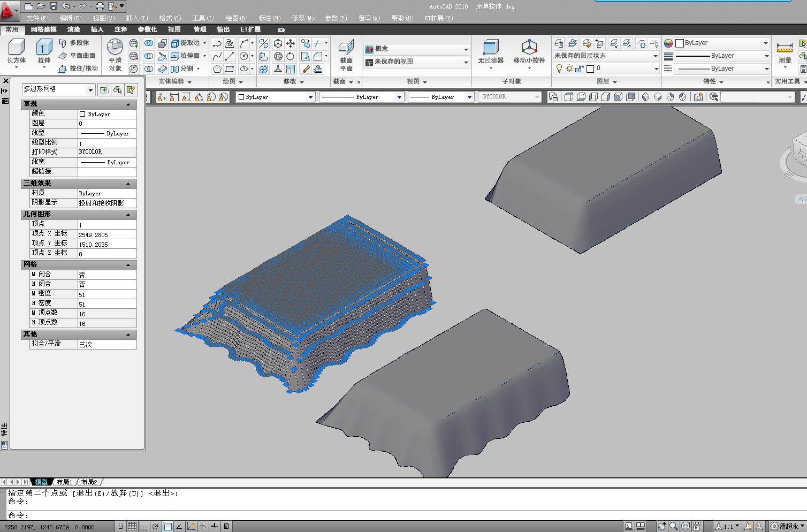
Task: Collapse the 网格 section in properties
Action: pos(128,265)
